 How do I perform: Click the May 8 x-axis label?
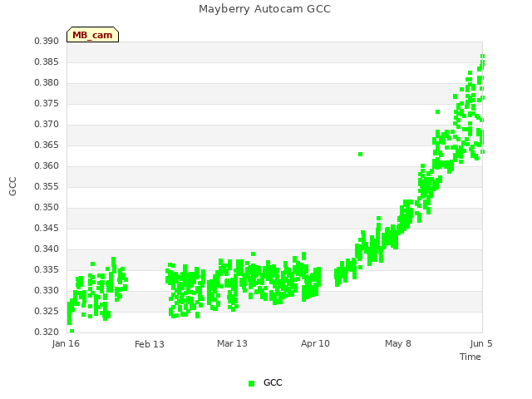point(398,343)
